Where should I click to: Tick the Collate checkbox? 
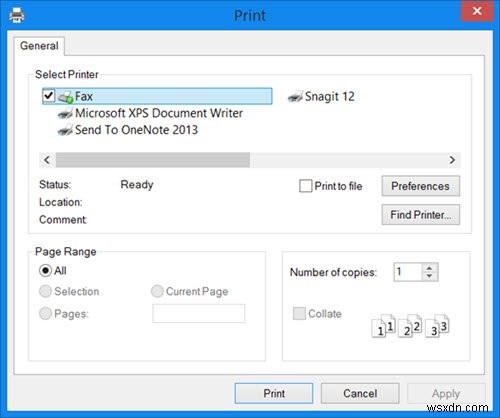(x=299, y=314)
